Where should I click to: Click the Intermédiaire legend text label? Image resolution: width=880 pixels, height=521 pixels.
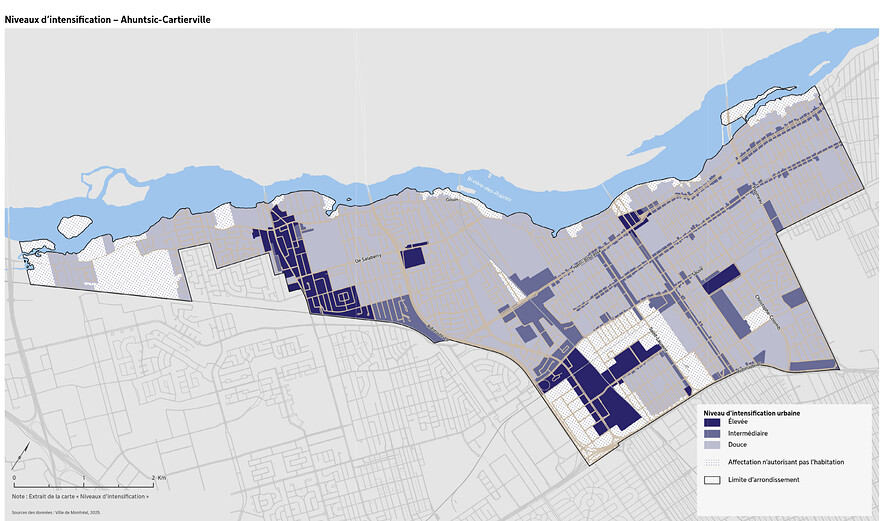tap(749, 434)
